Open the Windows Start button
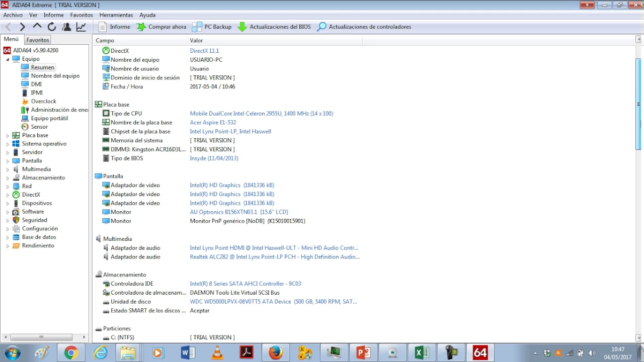Viewport: 644px width, 362px height. point(12,353)
